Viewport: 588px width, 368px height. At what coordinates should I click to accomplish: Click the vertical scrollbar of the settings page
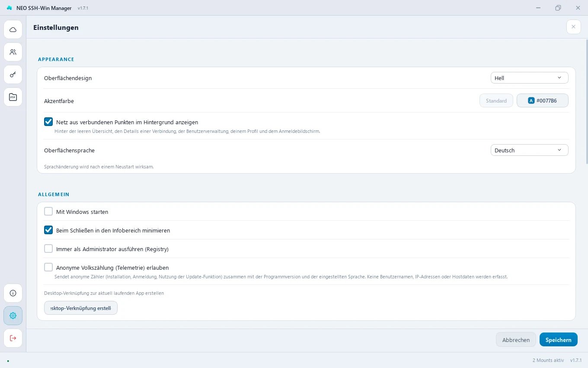tap(586, 102)
